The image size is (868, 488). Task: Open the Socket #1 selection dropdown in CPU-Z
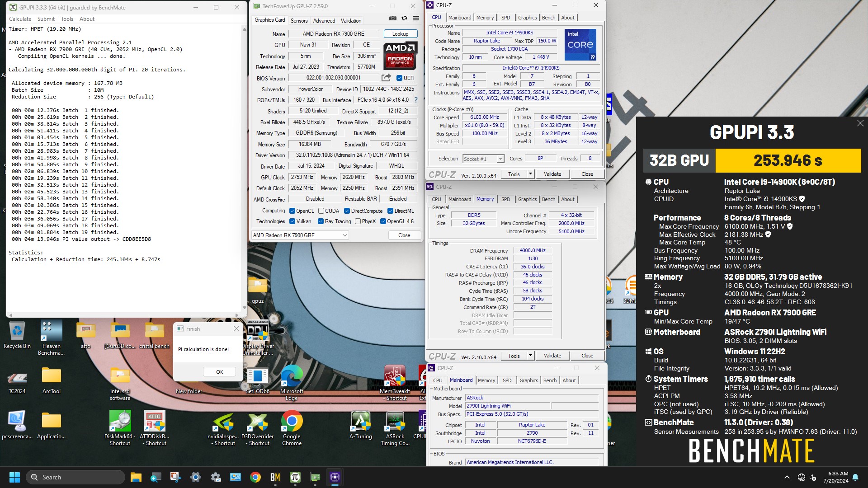pos(483,159)
